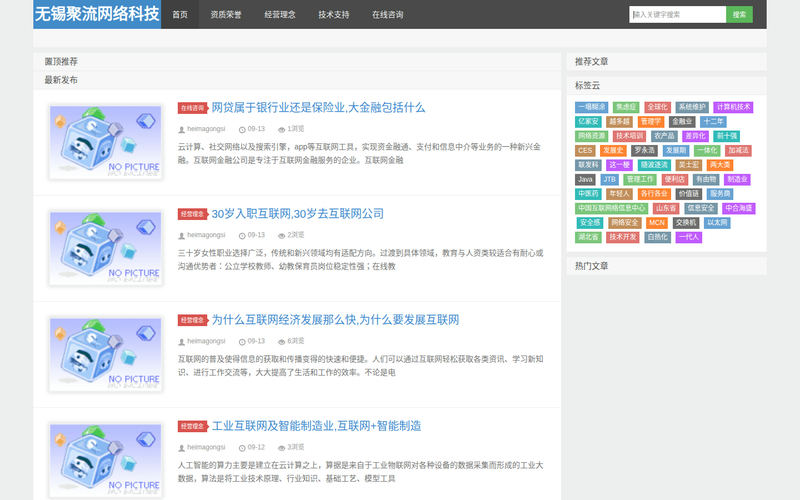
Task: Focus the keyword search input field
Action: [x=677, y=14]
